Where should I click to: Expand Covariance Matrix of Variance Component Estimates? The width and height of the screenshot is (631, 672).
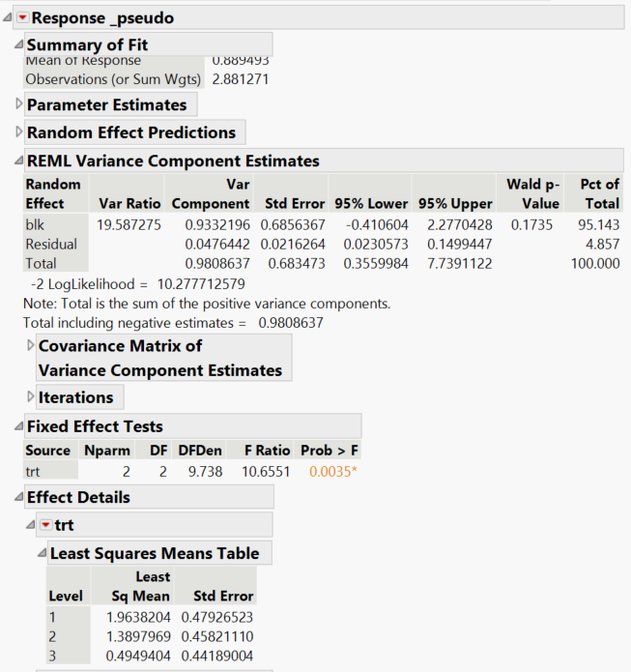click(30, 345)
